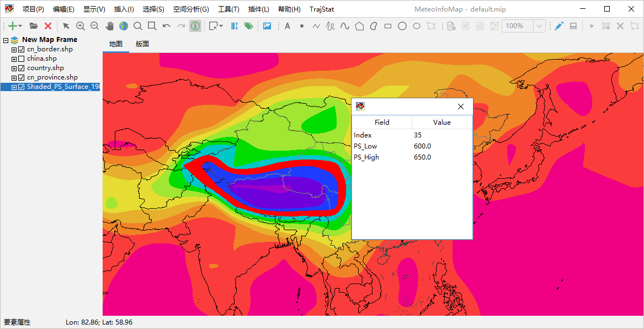The image size is (644, 329).
Task: Select the New Polygon drawing tool
Action: pyautogui.click(x=359, y=26)
